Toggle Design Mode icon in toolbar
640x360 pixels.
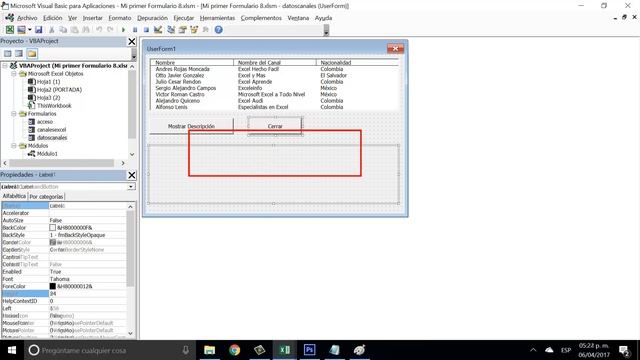(158, 29)
